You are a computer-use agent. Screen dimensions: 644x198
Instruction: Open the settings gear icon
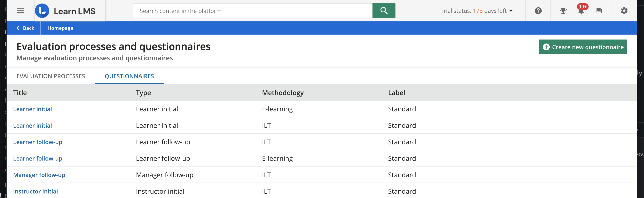pos(624,11)
